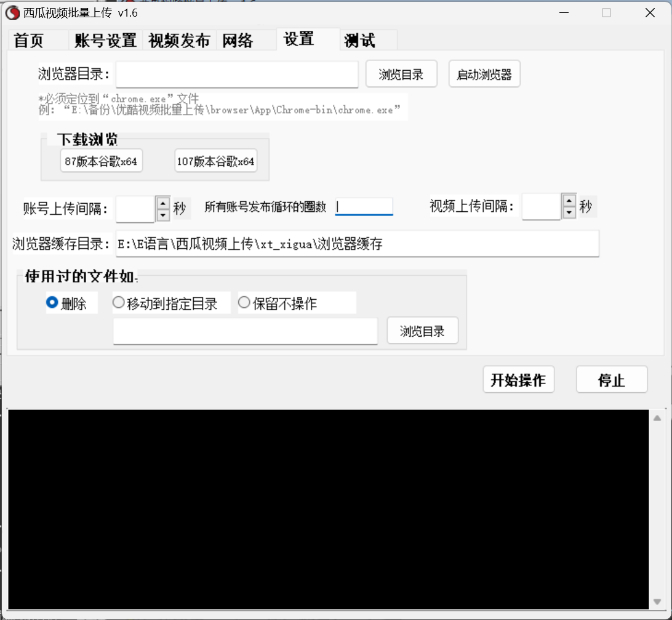Open the 网络 tab

(x=238, y=41)
